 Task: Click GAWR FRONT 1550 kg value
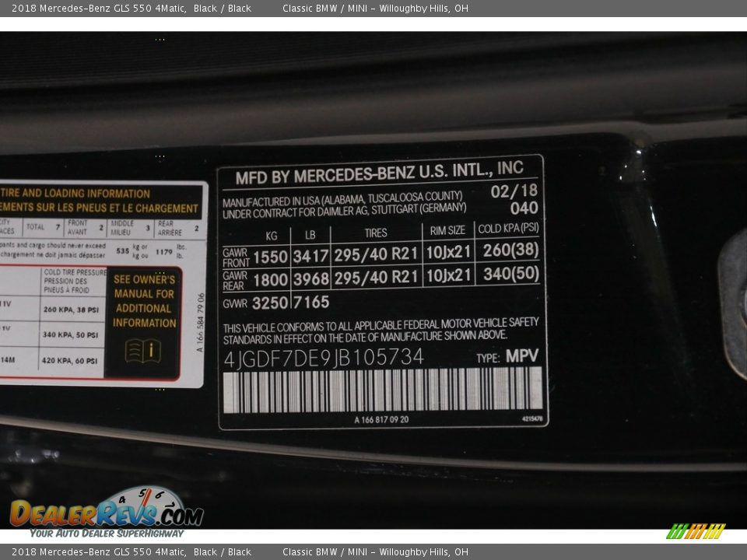coord(270,257)
